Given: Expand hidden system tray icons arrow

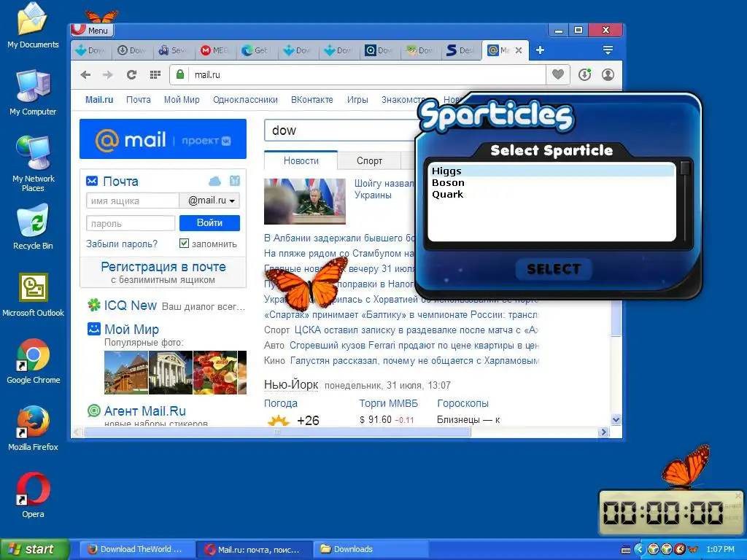Looking at the screenshot, I should 639,549.
